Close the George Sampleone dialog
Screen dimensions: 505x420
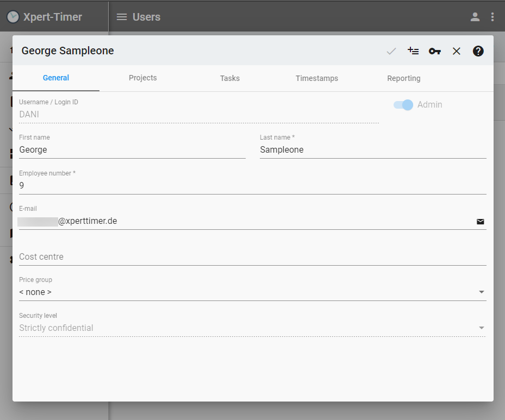(457, 51)
